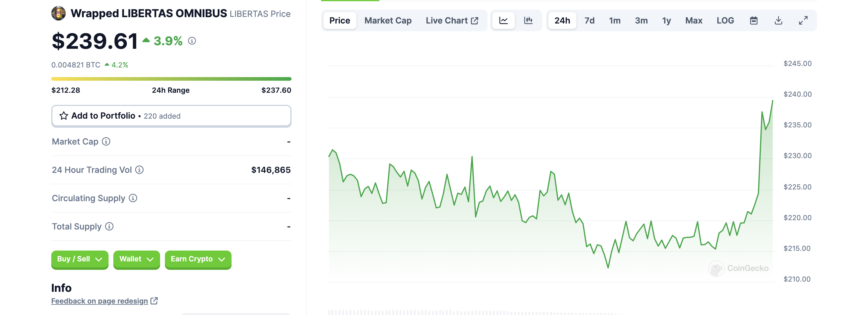
Task: Select the 3m time range
Action: click(x=641, y=20)
